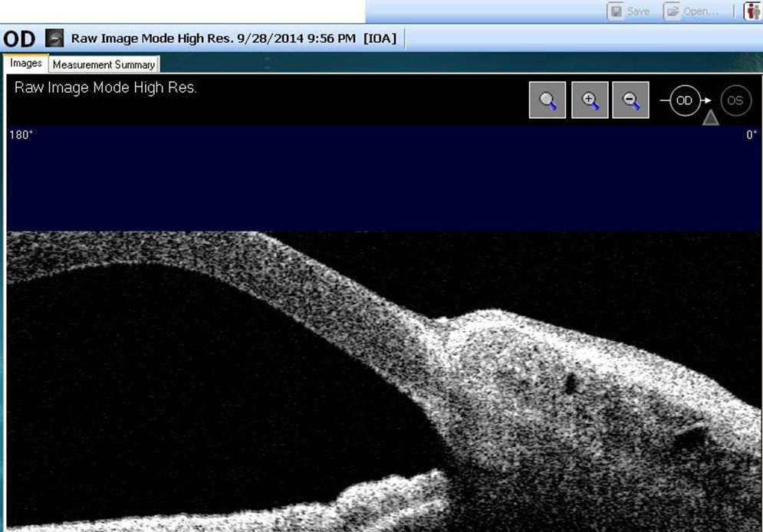Open the patient icon at top right
The image size is (763, 532).
(752, 11)
